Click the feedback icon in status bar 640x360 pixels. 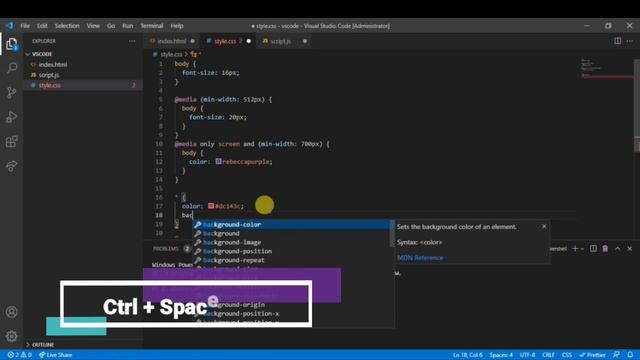tap(616, 355)
